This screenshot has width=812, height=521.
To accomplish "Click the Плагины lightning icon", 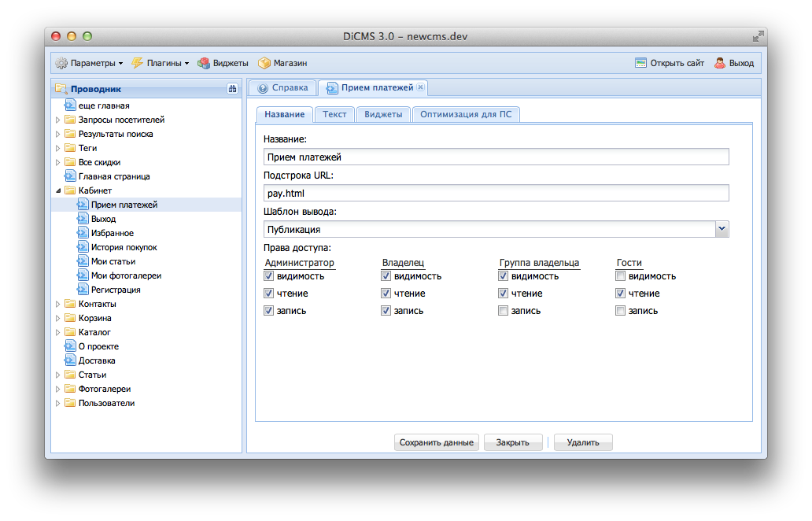I will 137,63.
